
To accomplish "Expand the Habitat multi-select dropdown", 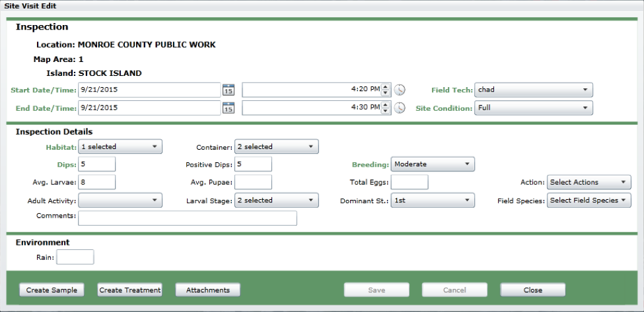I will (x=120, y=146).
